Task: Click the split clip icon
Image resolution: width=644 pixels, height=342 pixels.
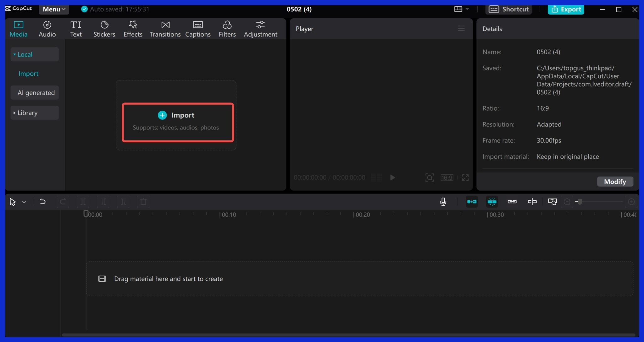Action: click(83, 202)
